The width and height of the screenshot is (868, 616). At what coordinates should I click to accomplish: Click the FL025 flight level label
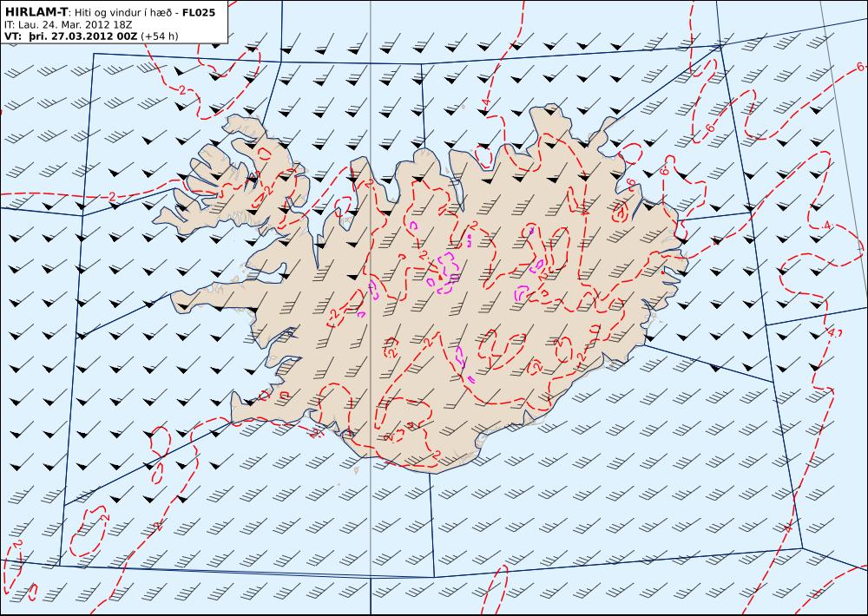(x=198, y=11)
